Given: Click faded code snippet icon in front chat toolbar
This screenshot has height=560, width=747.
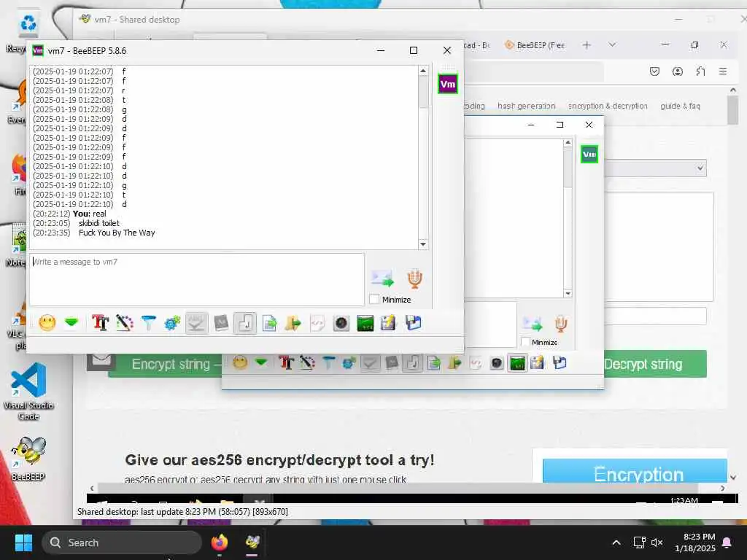Looking at the screenshot, I should click(317, 323).
